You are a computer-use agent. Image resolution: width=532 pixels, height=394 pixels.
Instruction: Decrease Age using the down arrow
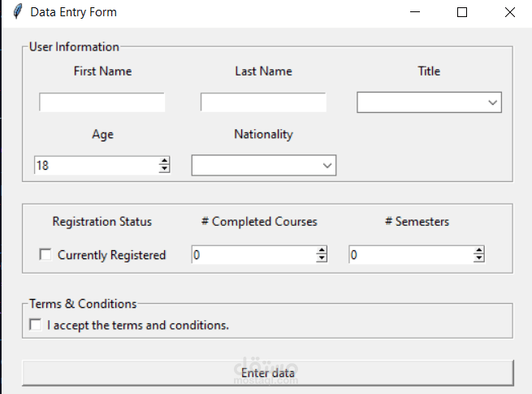pos(165,169)
